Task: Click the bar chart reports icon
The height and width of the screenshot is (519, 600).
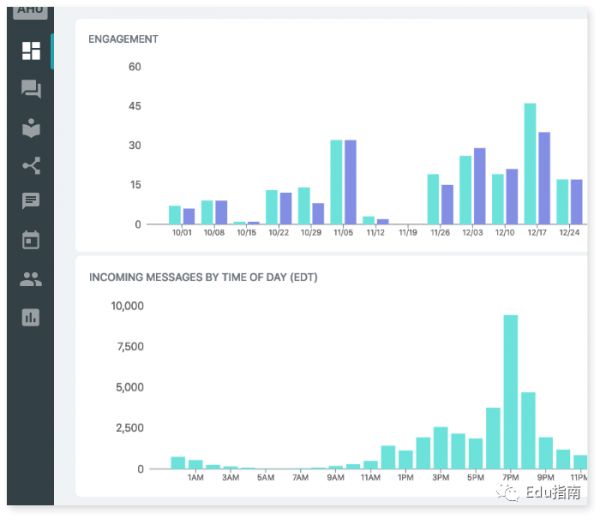Action: (x=31, y=317)
